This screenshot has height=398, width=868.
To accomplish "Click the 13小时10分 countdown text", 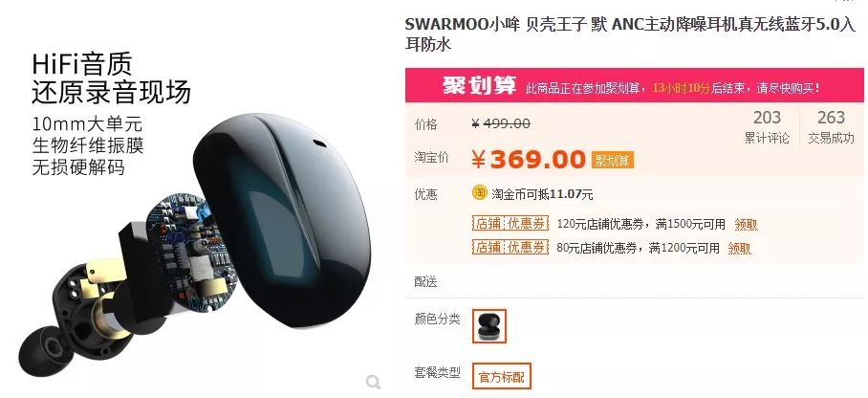I will 681,88.
